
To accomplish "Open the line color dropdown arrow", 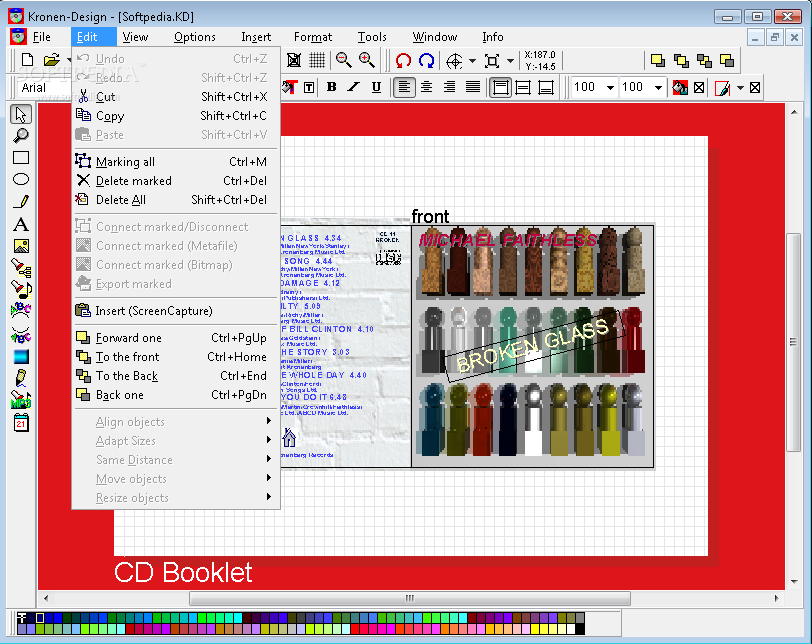I will (740, 87).
